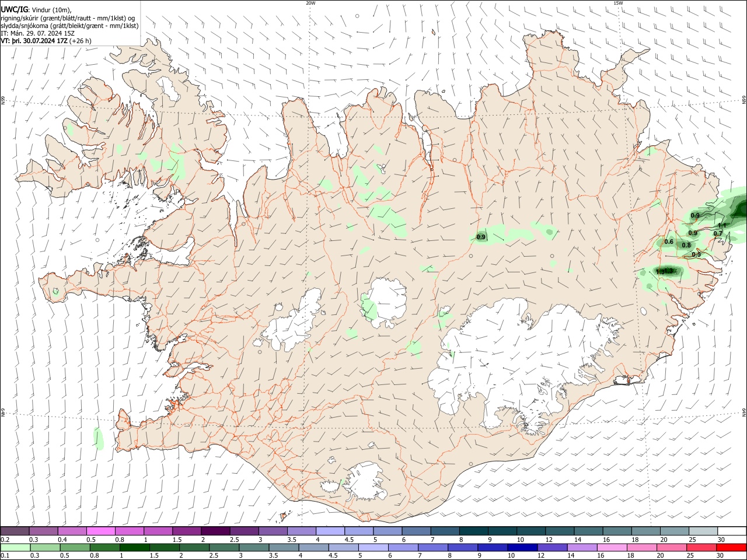Pick the darkest green swatch at 1

coord(134,547)
